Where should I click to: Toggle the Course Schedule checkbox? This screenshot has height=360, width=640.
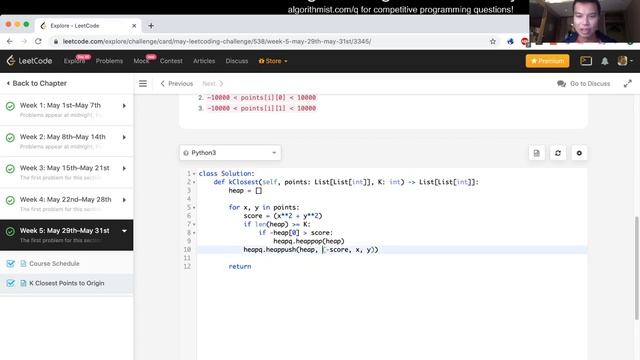[11, 264]
